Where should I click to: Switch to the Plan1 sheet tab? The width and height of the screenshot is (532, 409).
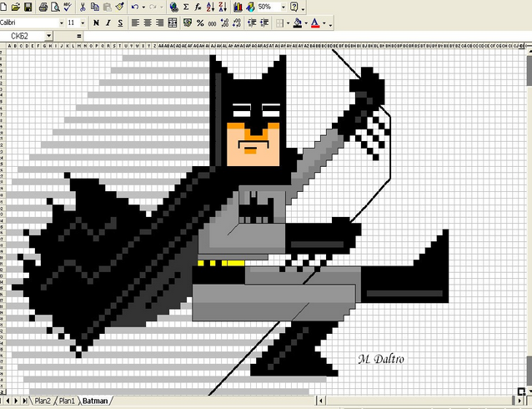[67, 401]
